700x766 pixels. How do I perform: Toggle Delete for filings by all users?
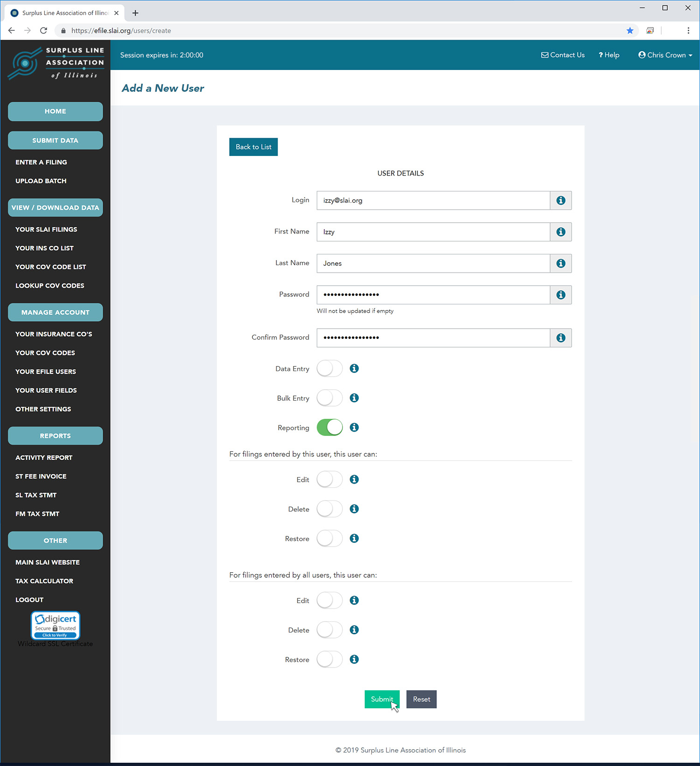329,630
